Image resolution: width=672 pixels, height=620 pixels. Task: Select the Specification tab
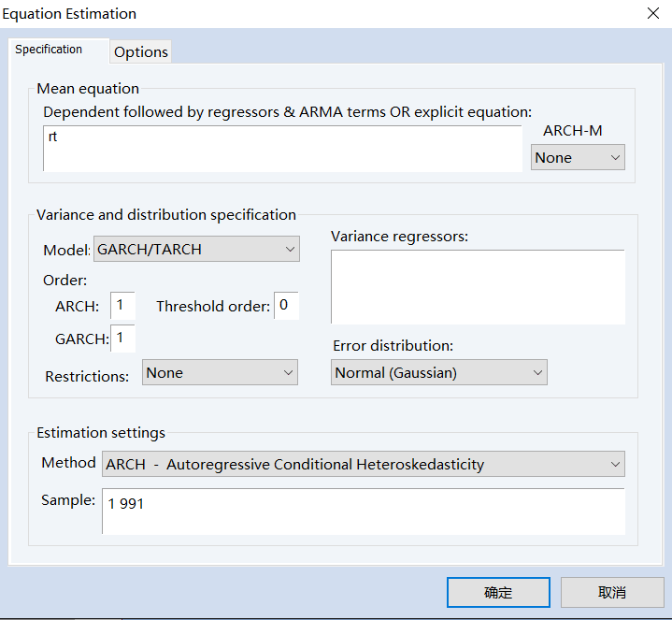coord(50,50)
